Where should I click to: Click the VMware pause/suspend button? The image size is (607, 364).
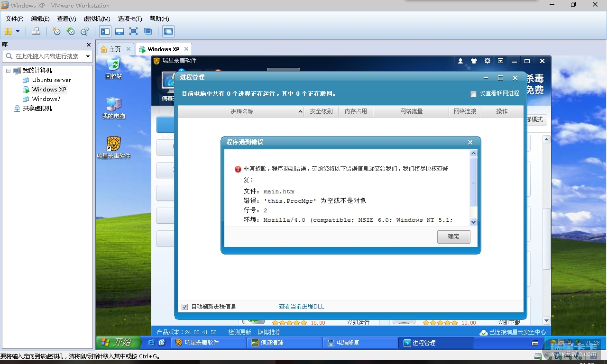coord(8,31)
